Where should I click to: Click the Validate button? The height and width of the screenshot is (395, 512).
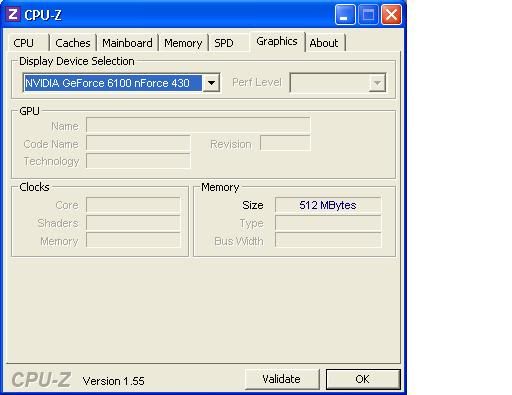[x=282, y=379]
